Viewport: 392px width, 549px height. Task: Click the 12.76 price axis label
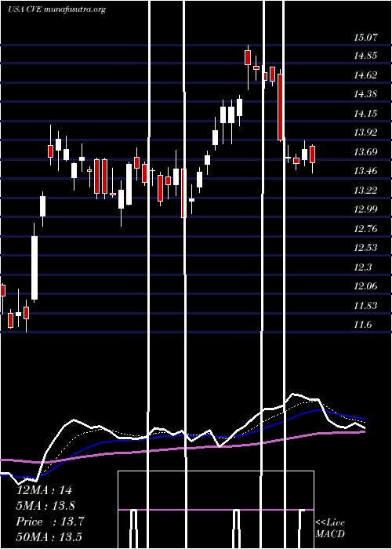coord(365,229)
